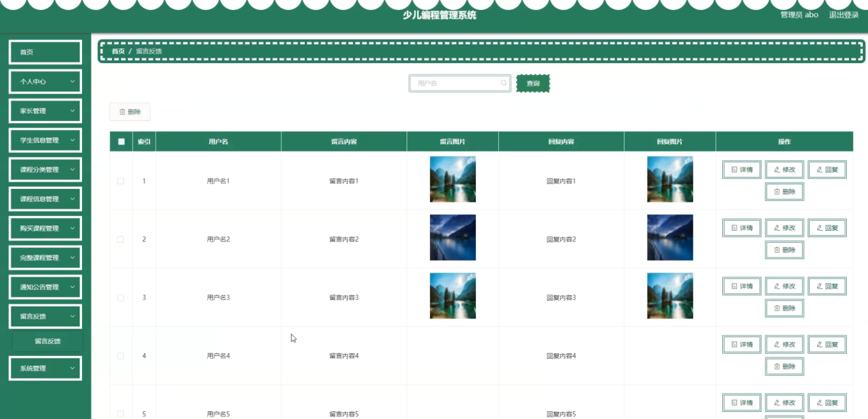868x419 pixels.
Task: Click 退出登录 to log out
Action: [x=844, y=15]
